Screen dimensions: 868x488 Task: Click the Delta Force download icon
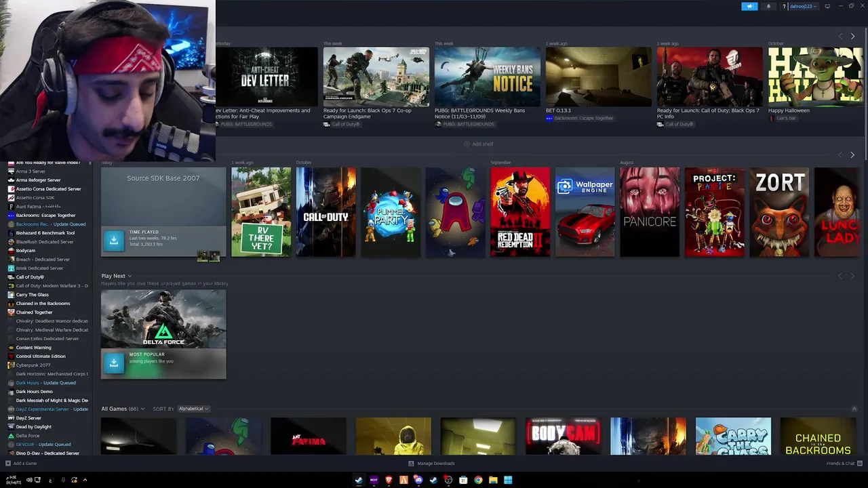tap(114, 362)
